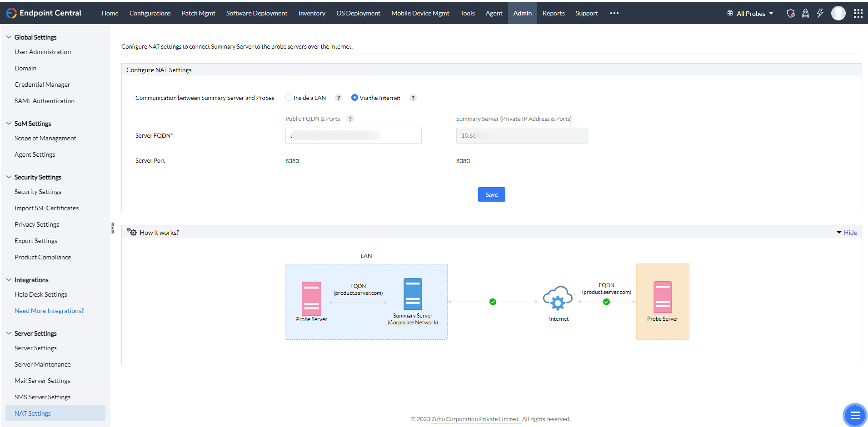
Task: Open the OS Deployment tab
Action: pos(358,13)
